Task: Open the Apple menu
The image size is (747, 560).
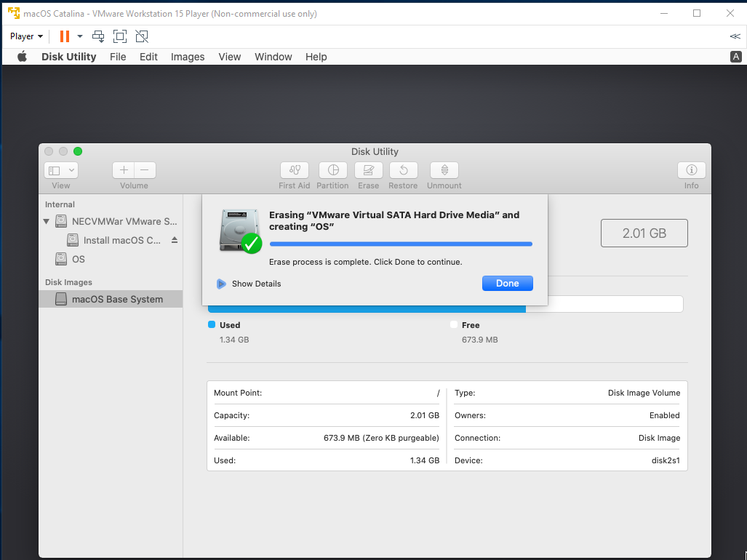Action: [22, 57]
